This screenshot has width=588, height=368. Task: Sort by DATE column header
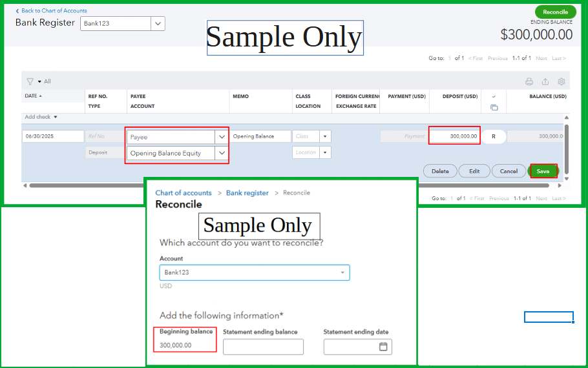(x=34, y=96)
